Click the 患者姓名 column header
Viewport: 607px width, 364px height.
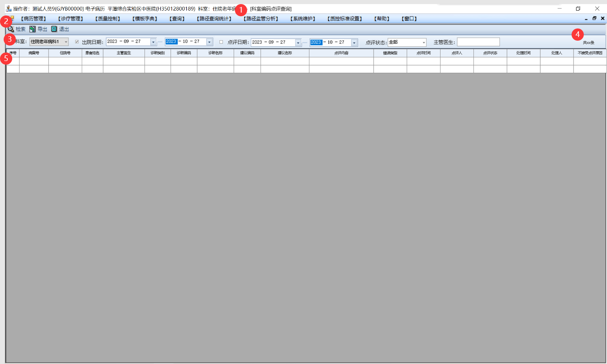(x=92, y=53)
